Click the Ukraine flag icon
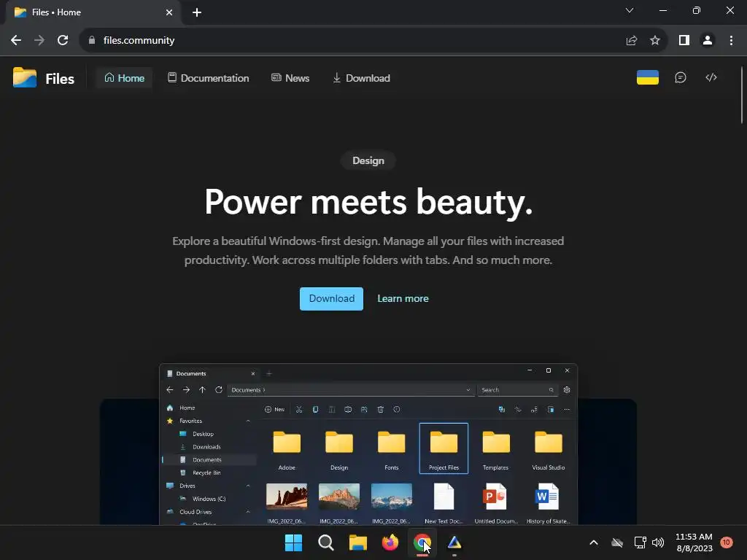The image size is (747, 560). click(x=648, y=77)
